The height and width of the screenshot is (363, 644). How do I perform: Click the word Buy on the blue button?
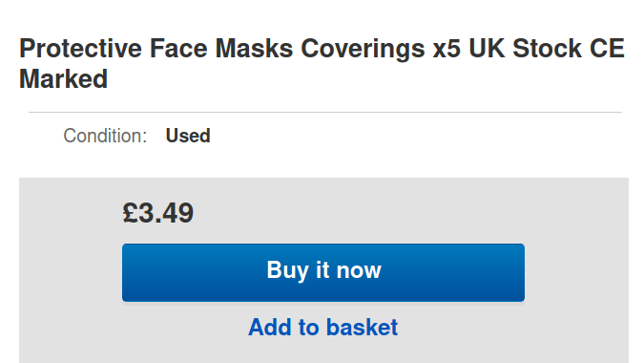tap(287, 271)
